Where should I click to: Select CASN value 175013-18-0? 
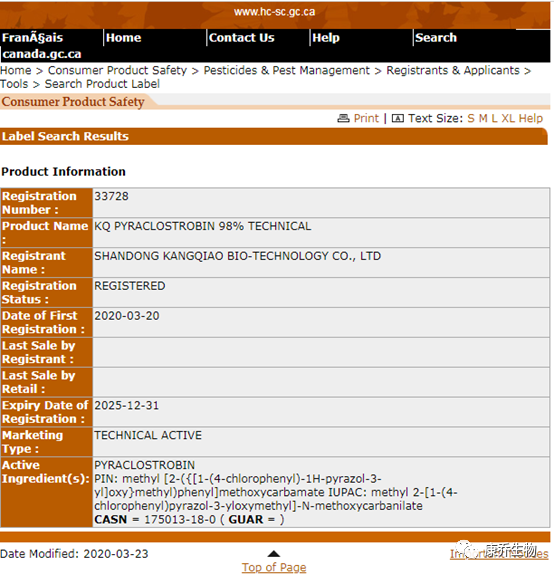pyautogui.click(x=180, y=520)
